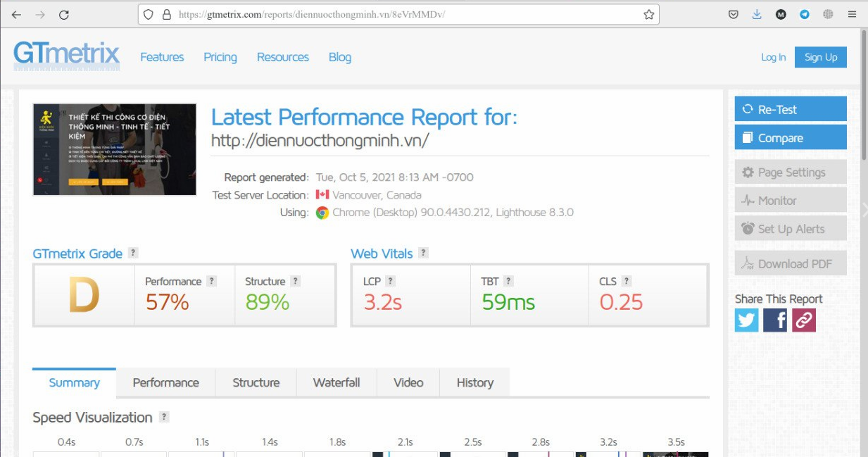Click the Compare button
Image resolution: width=868 pixels, height=457 pixels.
(791, 138)
